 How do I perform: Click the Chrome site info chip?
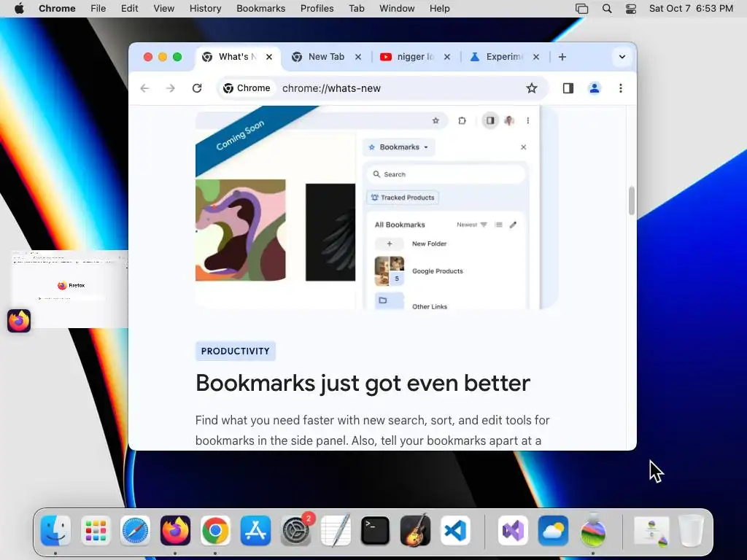(247, 88)
